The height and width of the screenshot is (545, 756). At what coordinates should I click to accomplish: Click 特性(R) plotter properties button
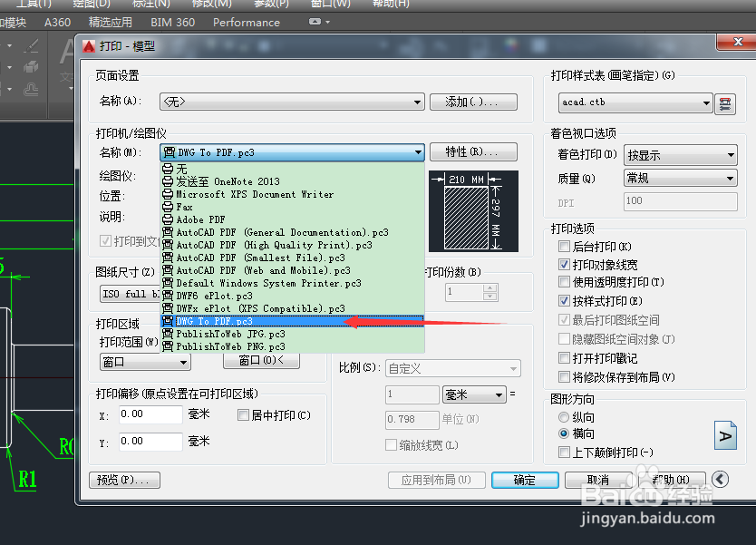pyautogui.click(x=473, y=152)
